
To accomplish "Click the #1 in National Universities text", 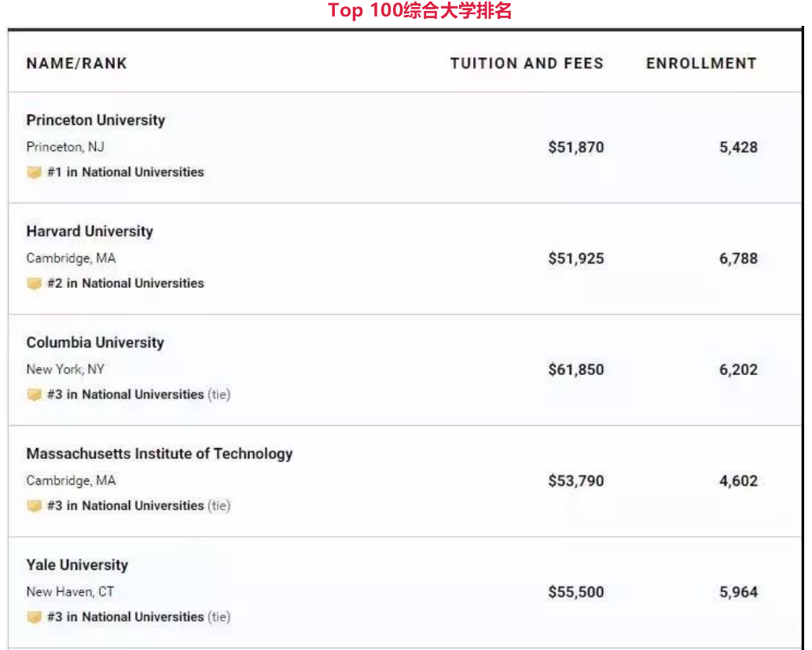I will 125,172.
